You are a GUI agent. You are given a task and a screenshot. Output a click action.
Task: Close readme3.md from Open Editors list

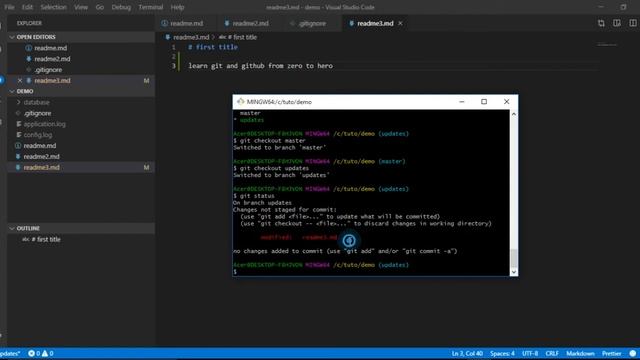coord(20,80)
